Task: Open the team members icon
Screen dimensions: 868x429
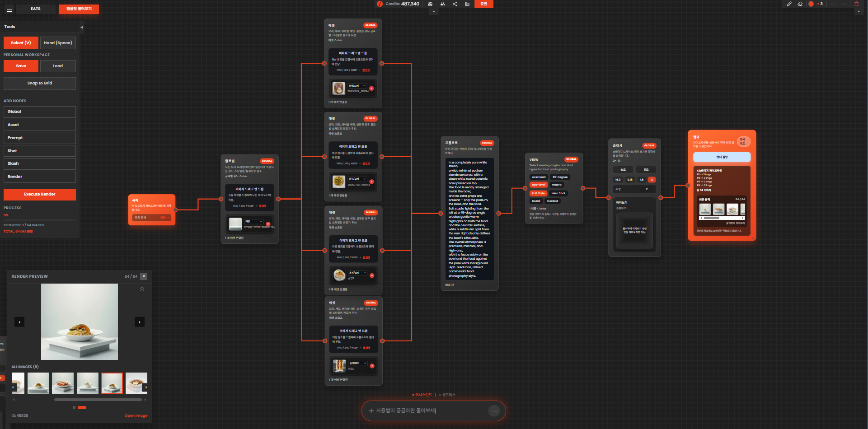Action: pos(443,4)
